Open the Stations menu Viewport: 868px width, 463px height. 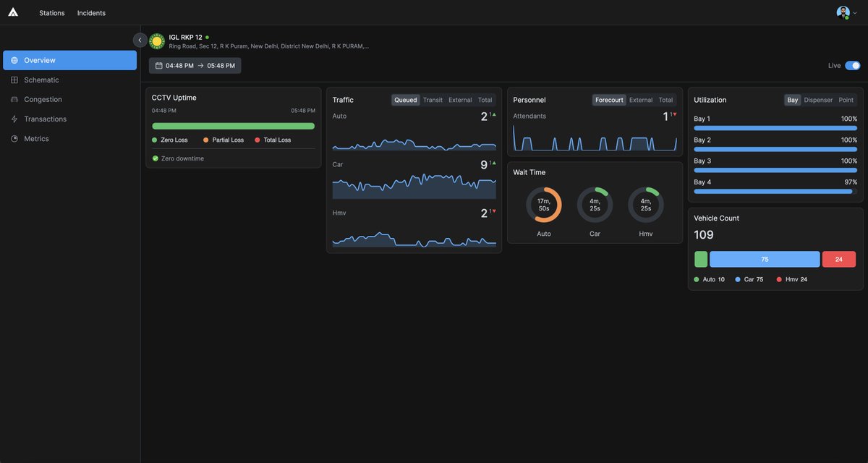click(x=52, y=13)
